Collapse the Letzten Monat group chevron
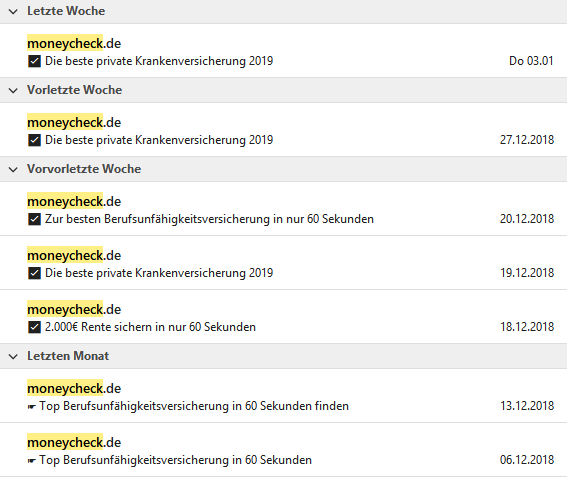This screenshot has width=567, height=477. (13, 357)
